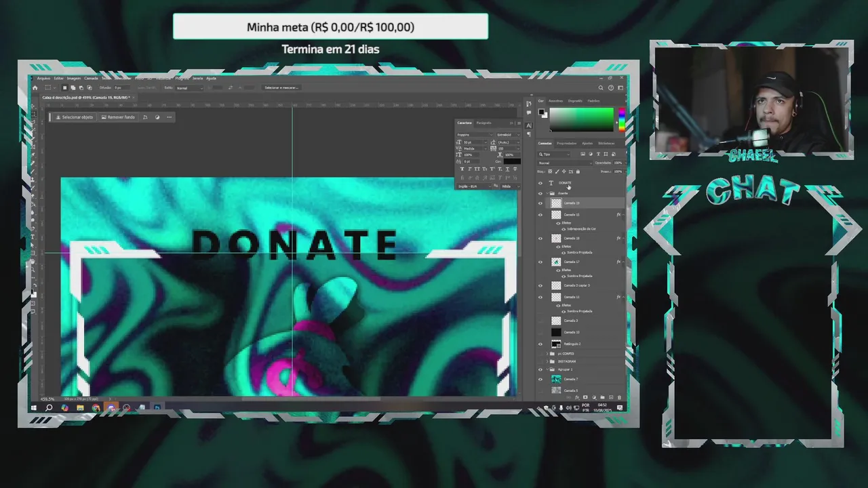This screenshot has width=868, height=488.
Task: Click Create new layer icon
Action: coord(611,397)
